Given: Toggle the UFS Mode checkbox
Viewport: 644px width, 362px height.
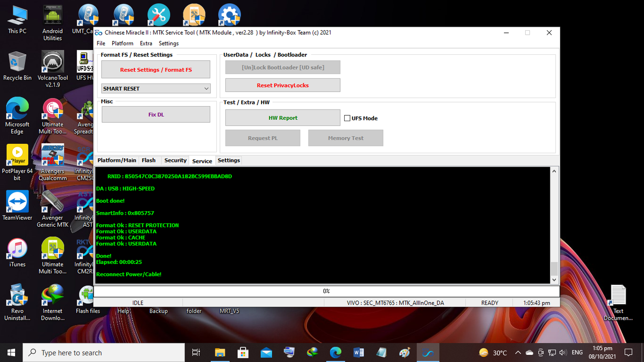Looking at the screenshot, I should 347,118.
